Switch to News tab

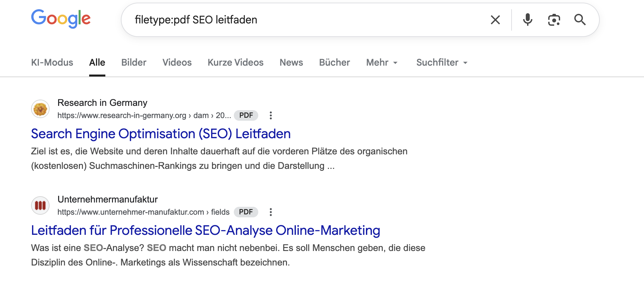click(291, 62)
